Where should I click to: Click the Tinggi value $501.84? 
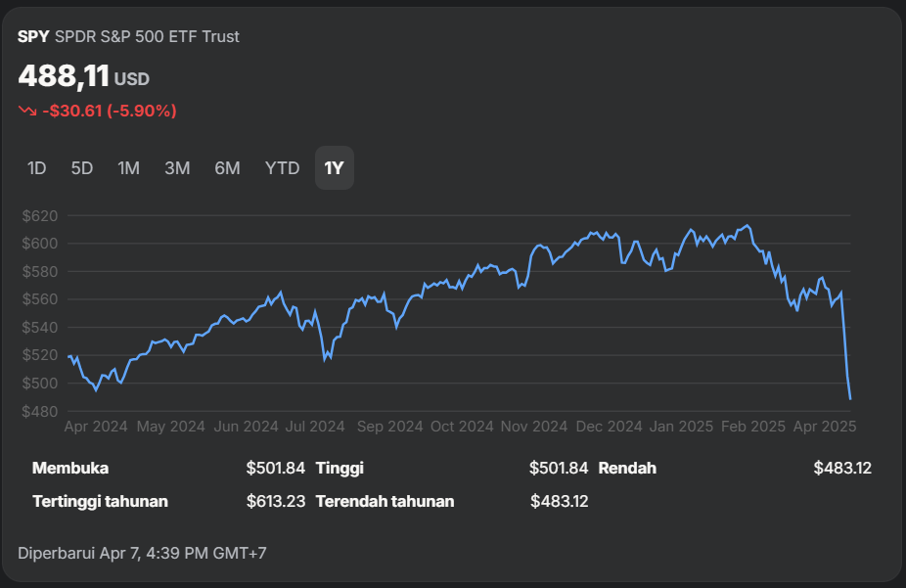point(559,468)
